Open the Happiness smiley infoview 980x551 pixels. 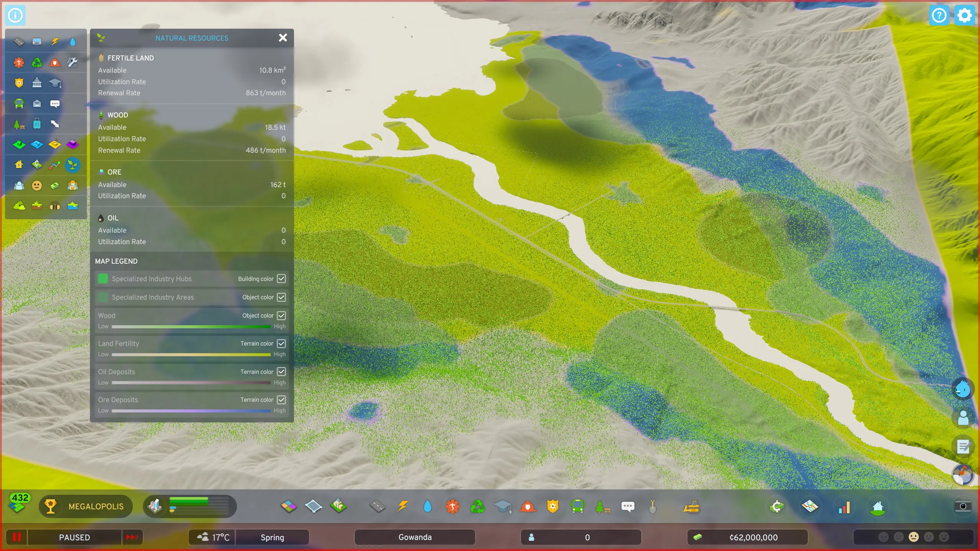pyautogui.click(x=37, y=186)
